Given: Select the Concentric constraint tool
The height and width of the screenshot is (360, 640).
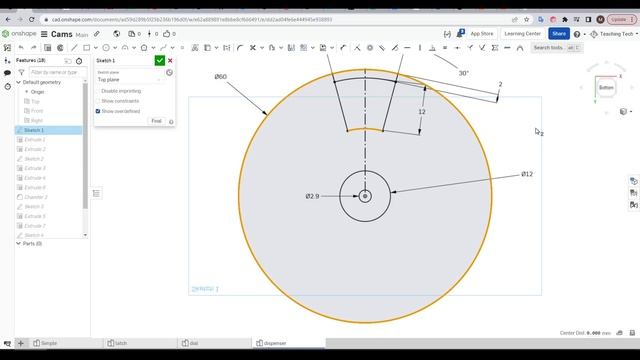Looking at the screenshot, I should (370, 48).
